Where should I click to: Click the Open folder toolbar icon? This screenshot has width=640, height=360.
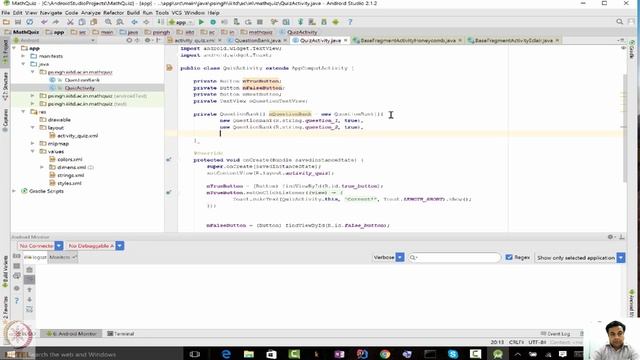(6, 22)
